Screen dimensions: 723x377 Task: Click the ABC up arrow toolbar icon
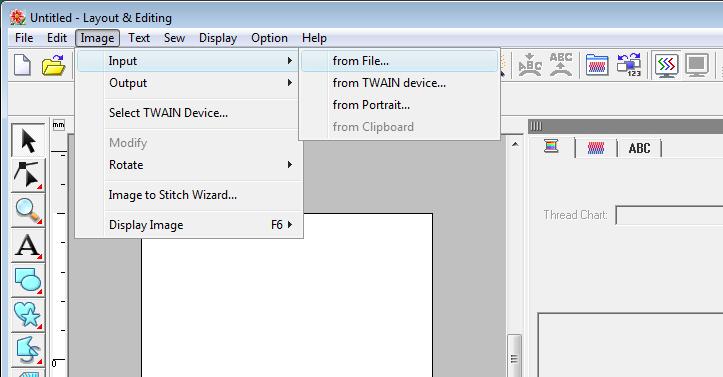pyautogui.click(x=561, y=65)
